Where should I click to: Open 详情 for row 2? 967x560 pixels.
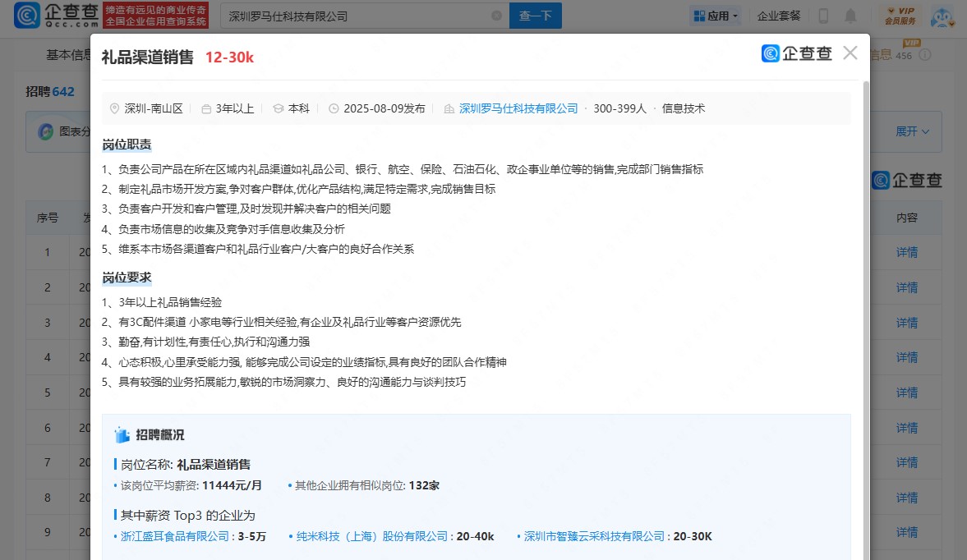click(906, 287)
